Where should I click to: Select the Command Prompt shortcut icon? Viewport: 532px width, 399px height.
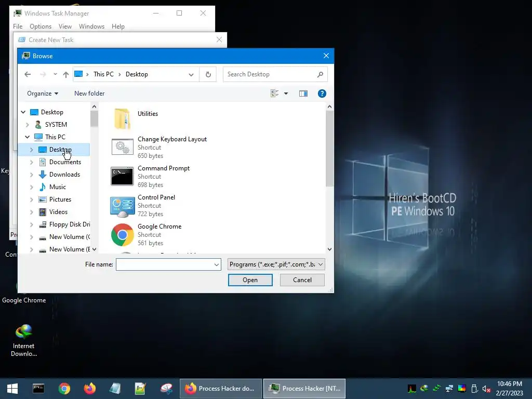tap(122, 176)
